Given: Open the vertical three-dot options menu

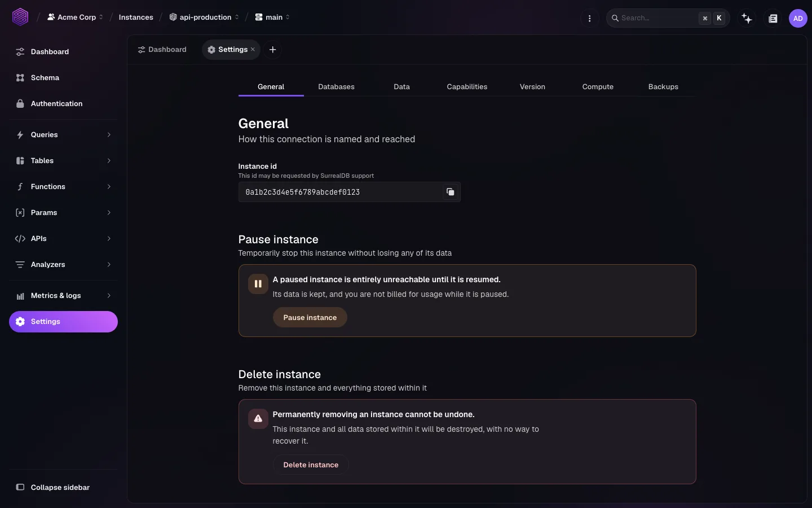Looking at the screenshot, I should (589, 18).
